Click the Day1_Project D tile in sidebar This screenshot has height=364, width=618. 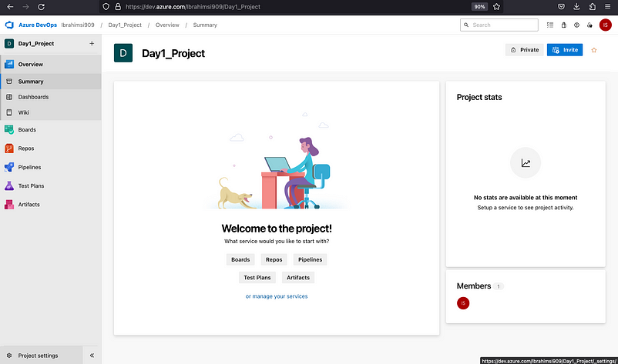9,44
